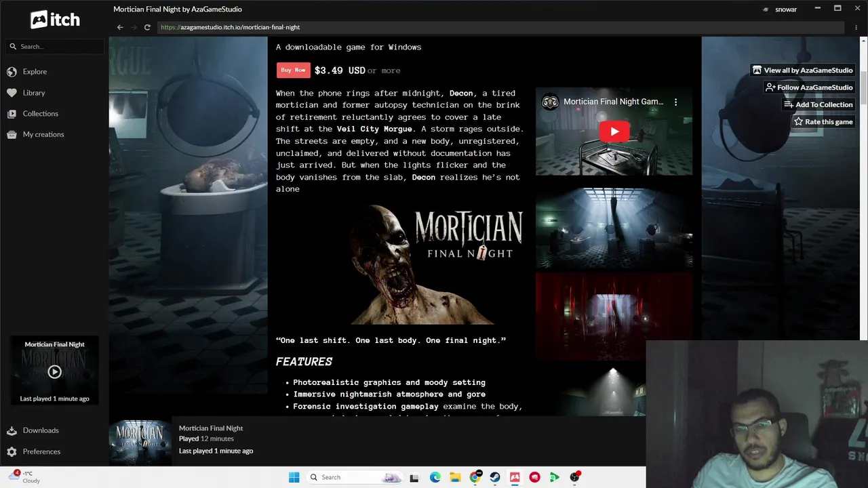Viewport: 868px width, 488px height.
Task: Open Steam from the taskbar
Action: 495,478
